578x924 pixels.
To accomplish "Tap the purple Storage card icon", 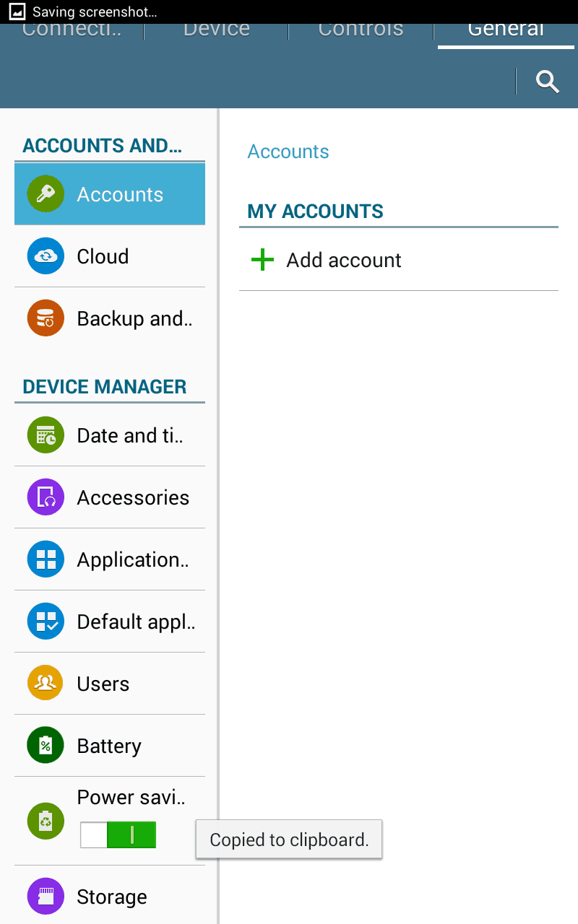I will (46, 897).
